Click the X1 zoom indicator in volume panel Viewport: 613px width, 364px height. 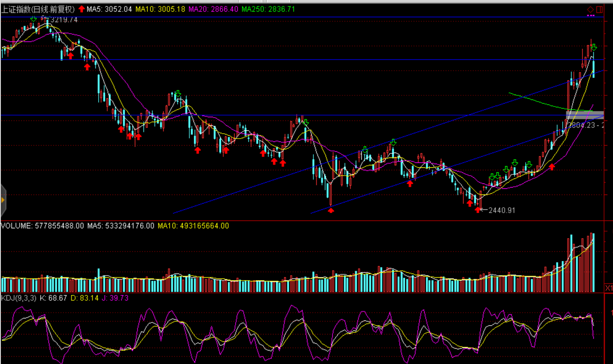point(608,288)
